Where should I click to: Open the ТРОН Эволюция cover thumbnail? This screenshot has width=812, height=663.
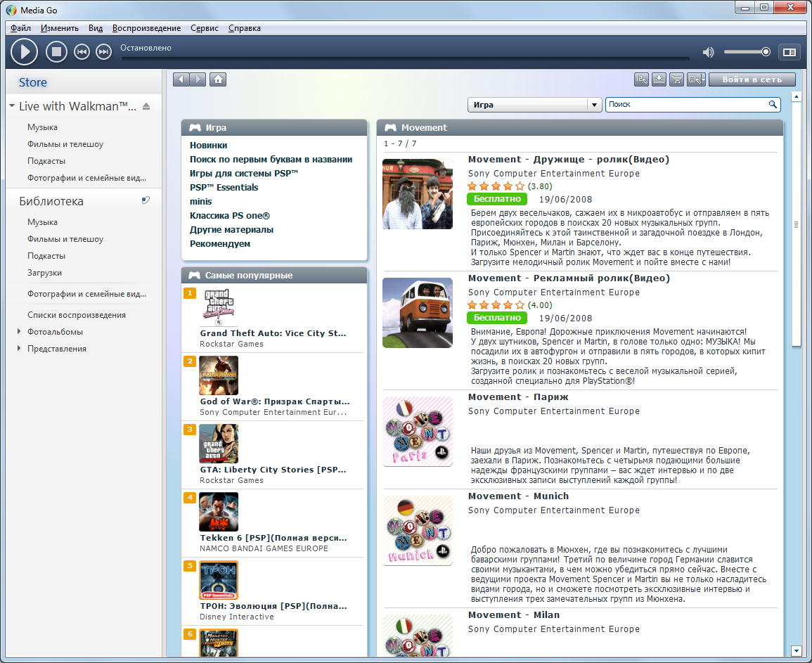219,580
